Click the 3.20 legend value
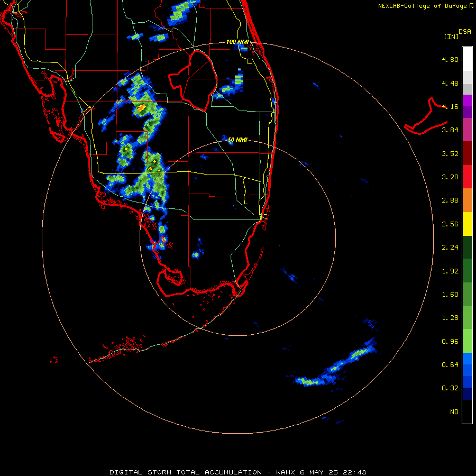 point(450,177)
